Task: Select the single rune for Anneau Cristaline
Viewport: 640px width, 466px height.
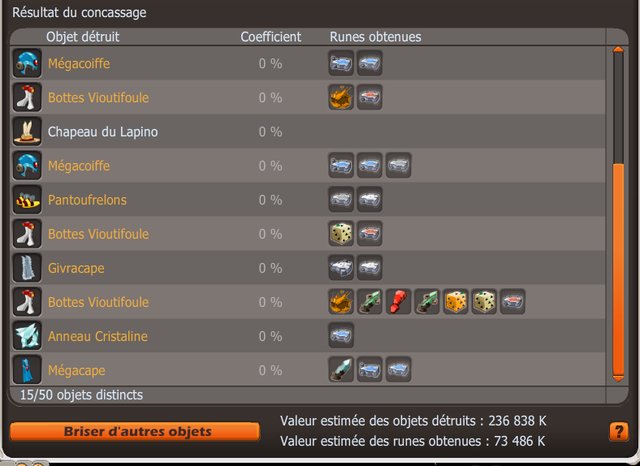Action: click(341, 336)
